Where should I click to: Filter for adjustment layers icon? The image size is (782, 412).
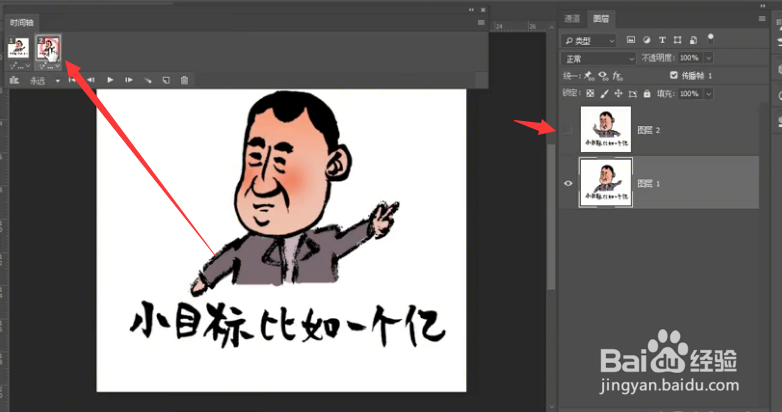[x=646, y=40]
